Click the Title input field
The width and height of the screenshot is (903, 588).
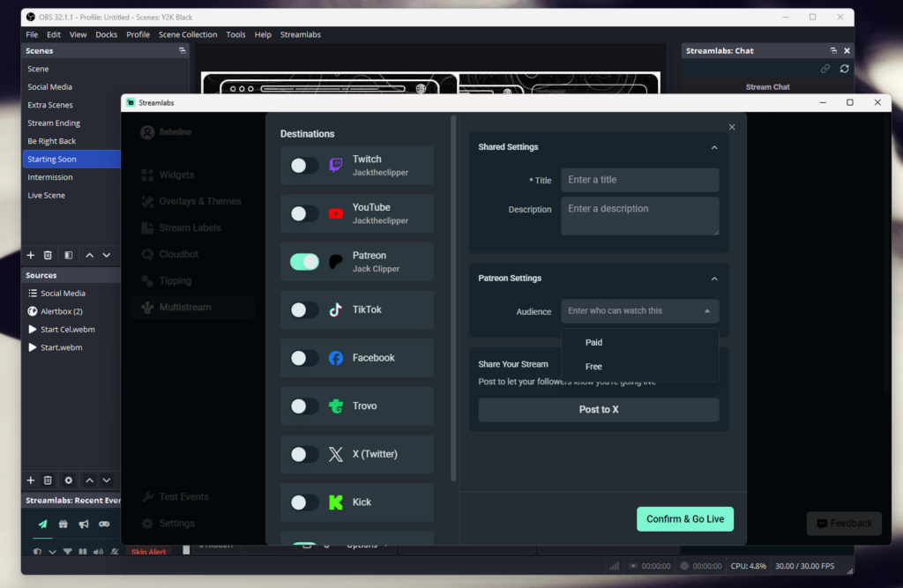coord(640,180)
